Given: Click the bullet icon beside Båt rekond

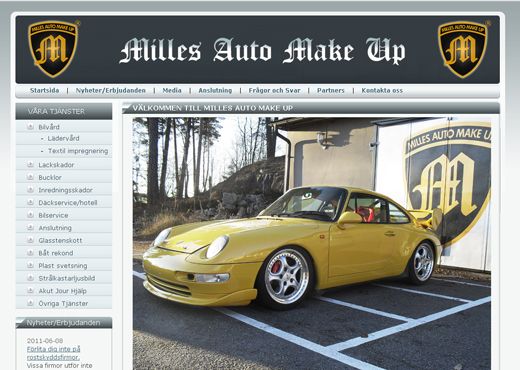Looking at the screenshot, I should [x=30, y=253].
